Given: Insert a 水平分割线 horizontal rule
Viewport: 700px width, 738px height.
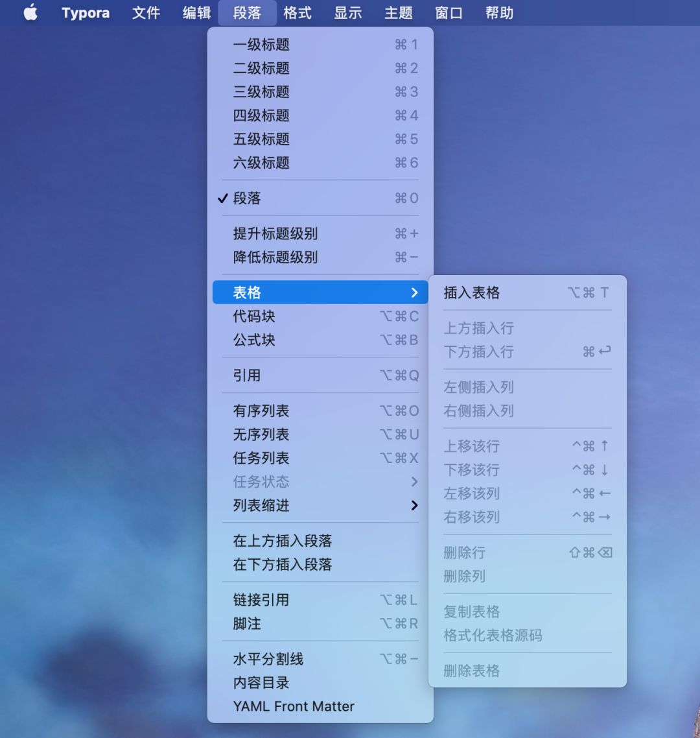Looking at the screenshot, I should pyautogui.click(x=320, y=659).
